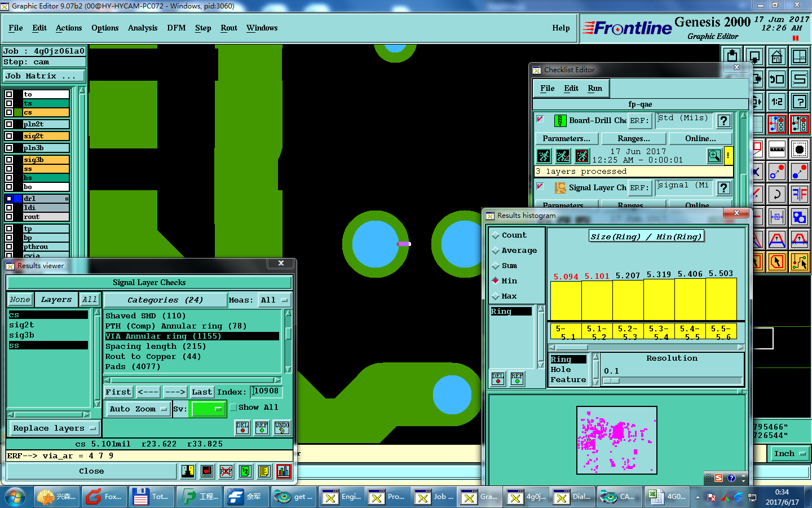Open the DFM menu

coord(176,28)
